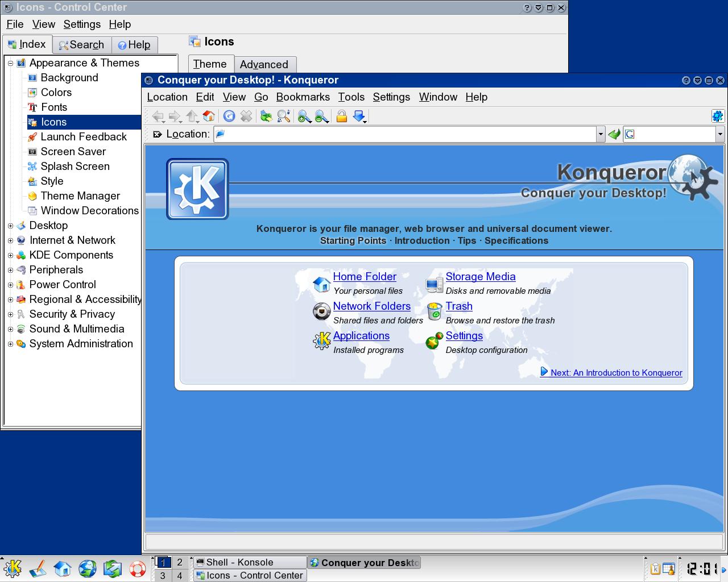Zoom out with the minus magnifier
This screenshot has height=582, width=728.
tap(321, 117)
